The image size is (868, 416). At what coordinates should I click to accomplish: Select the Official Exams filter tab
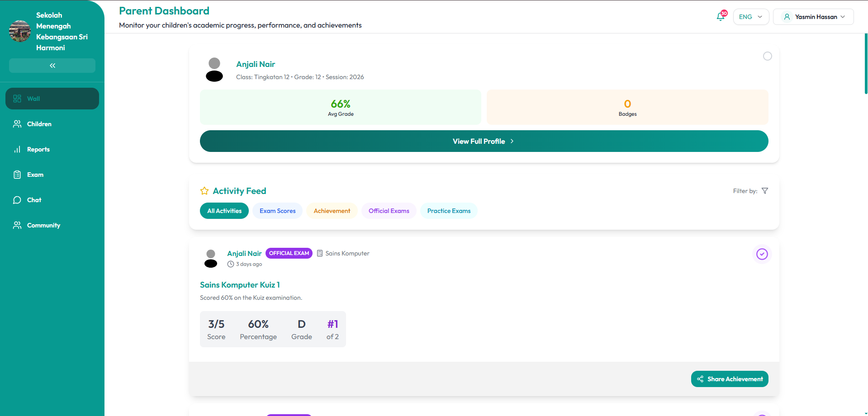coord(389,211)
